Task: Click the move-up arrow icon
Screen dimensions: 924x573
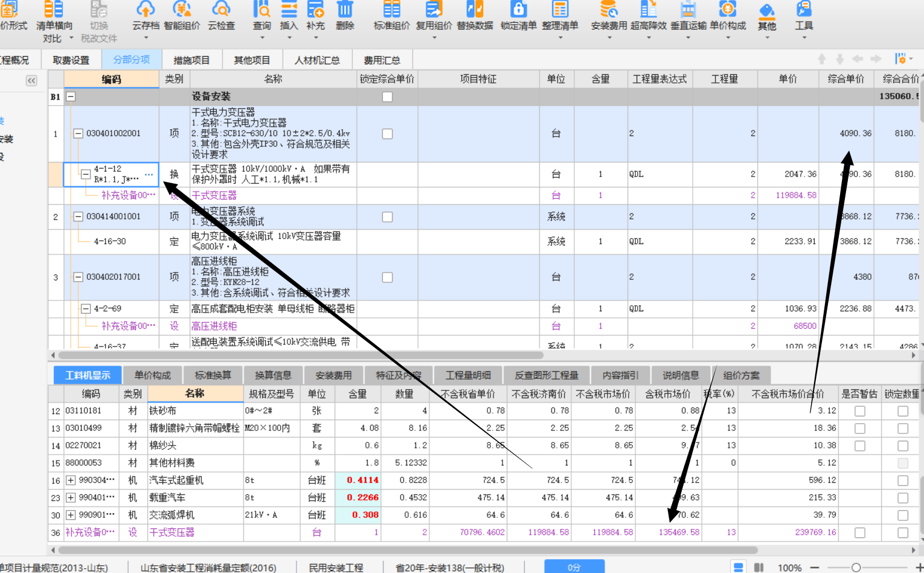Action: 822,59
